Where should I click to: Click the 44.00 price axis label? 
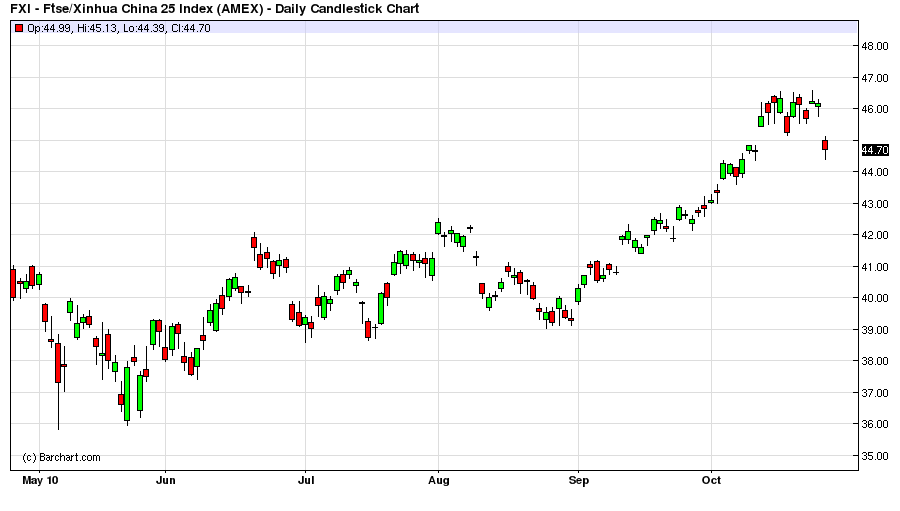pyautogui.click(x=875, y=172)
